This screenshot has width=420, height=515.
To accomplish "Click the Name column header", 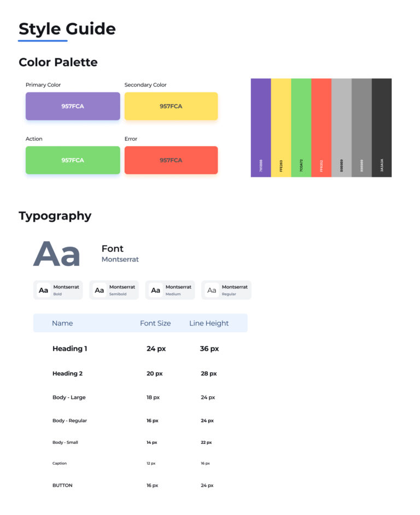I will coord(62,323).
